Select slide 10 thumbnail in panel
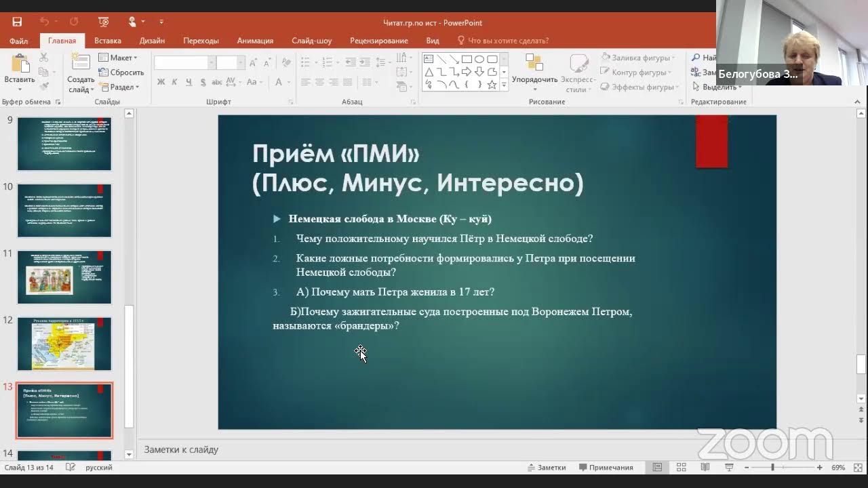The image size is (868, 488). (x=64, y=210)
